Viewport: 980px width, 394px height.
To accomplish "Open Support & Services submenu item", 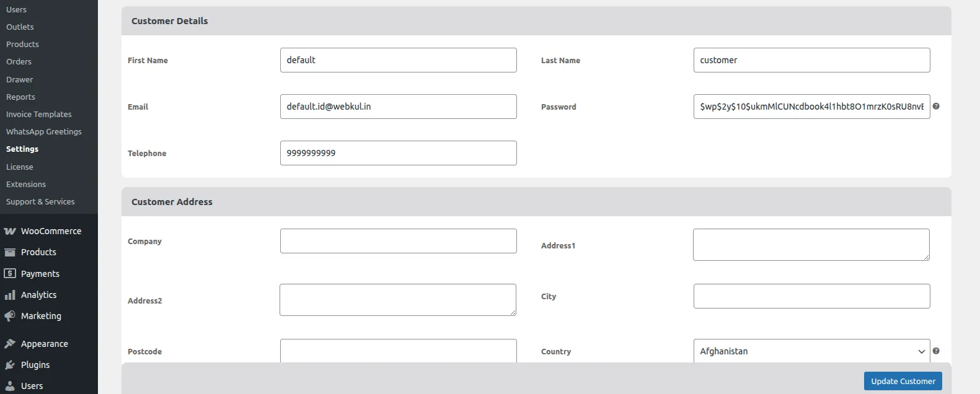I will (x=40, y=202).
